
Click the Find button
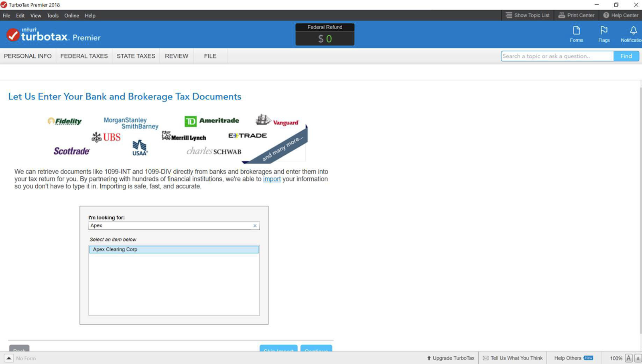coord(626,56)
